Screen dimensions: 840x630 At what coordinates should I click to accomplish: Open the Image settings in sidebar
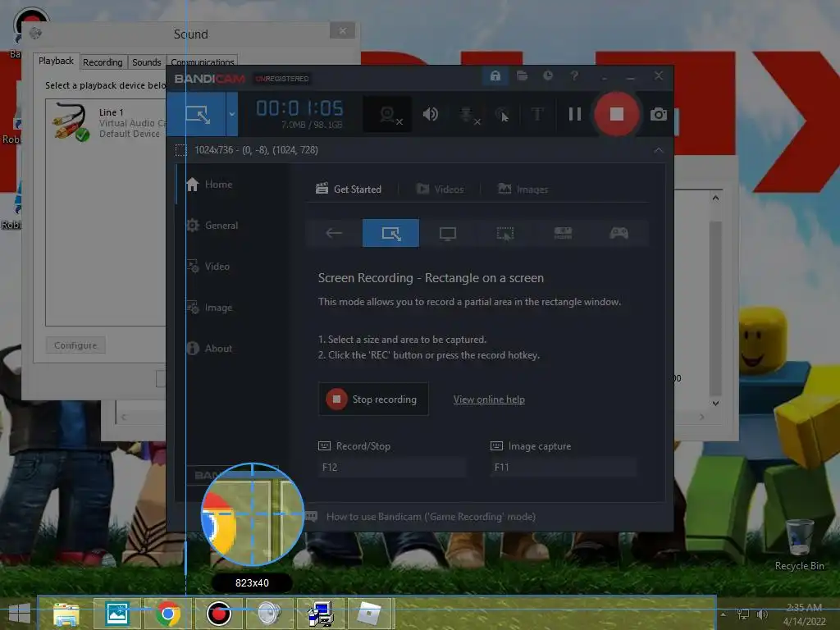(x=209, y=308)
